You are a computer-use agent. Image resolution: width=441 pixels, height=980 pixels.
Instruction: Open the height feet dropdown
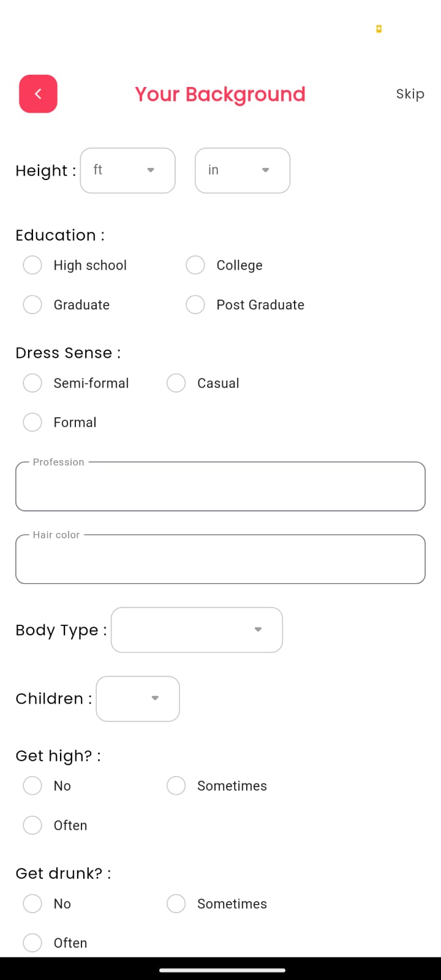coord(127,170)
